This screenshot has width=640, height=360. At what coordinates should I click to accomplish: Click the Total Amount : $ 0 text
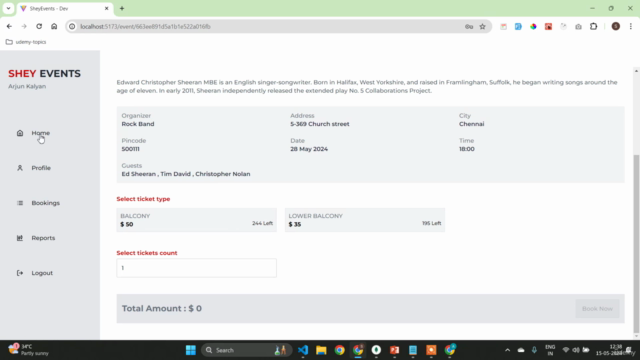[162, 309]
